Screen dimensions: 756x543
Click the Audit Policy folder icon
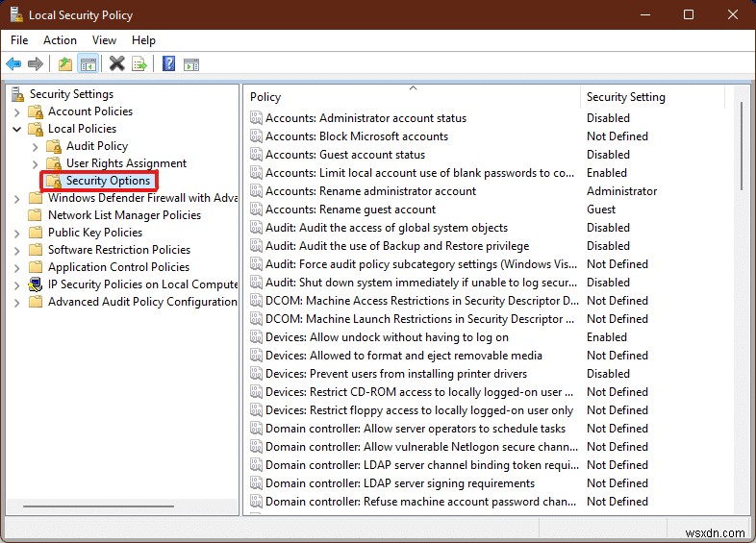[54, 146]
